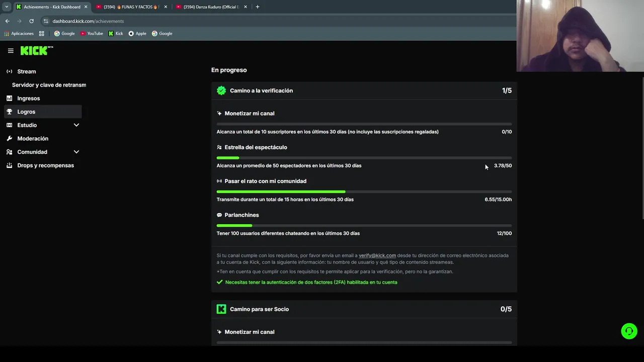Go to the Stream sidebar item
Viewport: 644px width, 362px height.
tap(26, 71)
